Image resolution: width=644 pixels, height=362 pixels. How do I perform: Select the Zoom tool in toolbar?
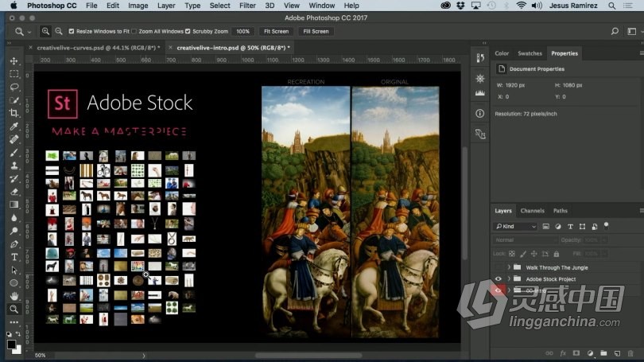coord(14,309)
